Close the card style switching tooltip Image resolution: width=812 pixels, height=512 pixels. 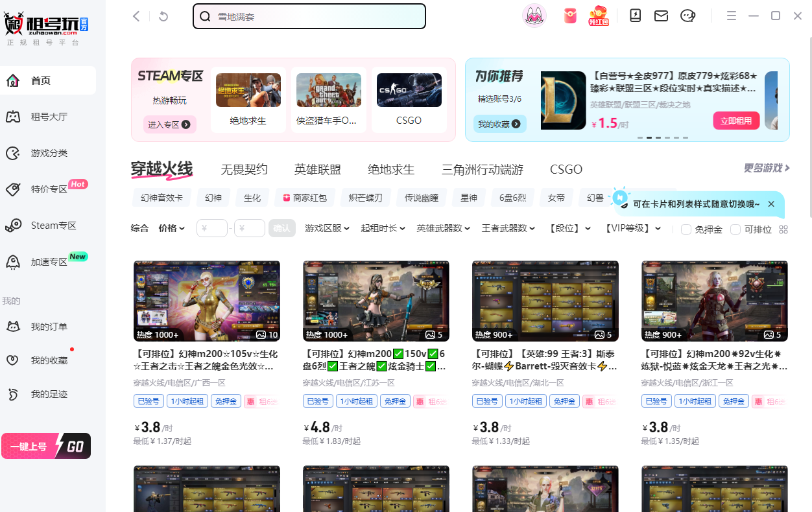point(771,204)
